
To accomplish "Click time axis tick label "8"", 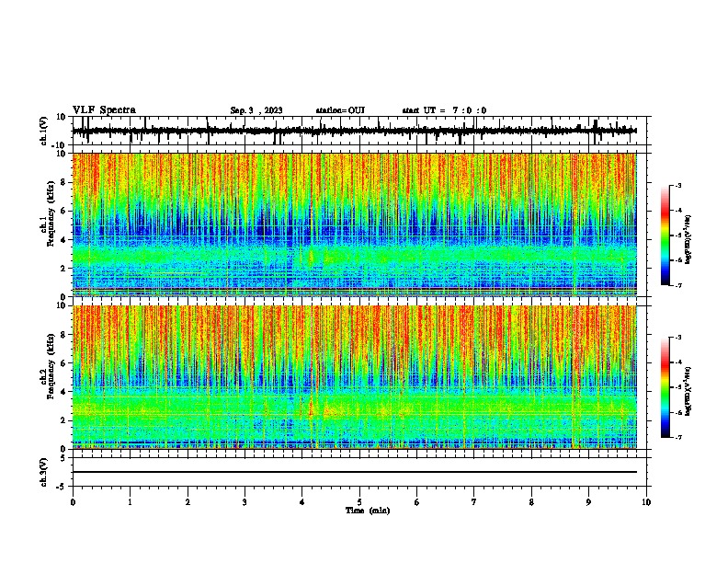I will (x=531, y=502).
